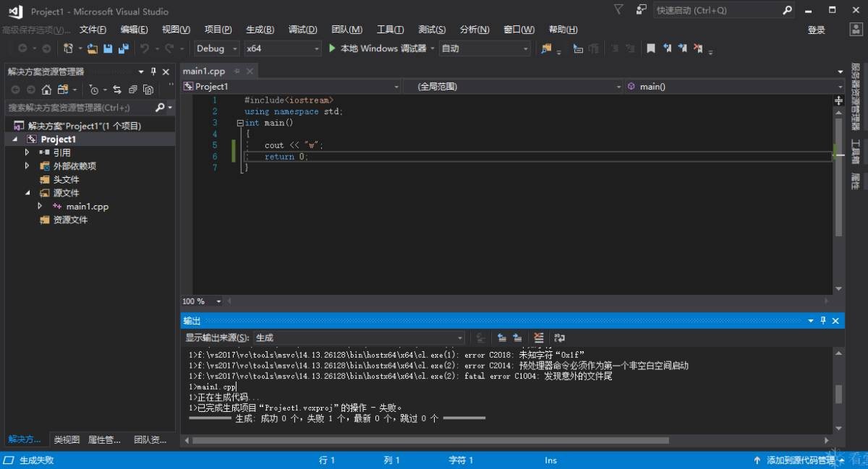Open the 工具(T) menu
The width and height of the screenshot is (868, 469).
(x=390, y=30)
